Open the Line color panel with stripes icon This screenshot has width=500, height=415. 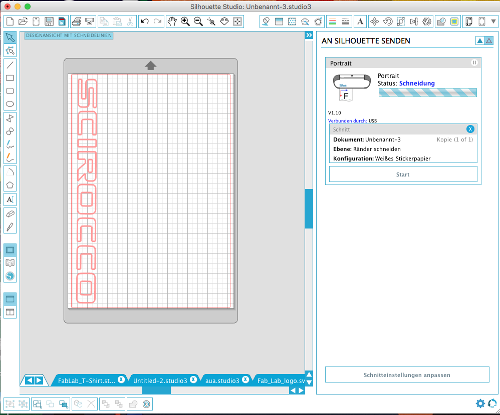click(x=332, y=22)
